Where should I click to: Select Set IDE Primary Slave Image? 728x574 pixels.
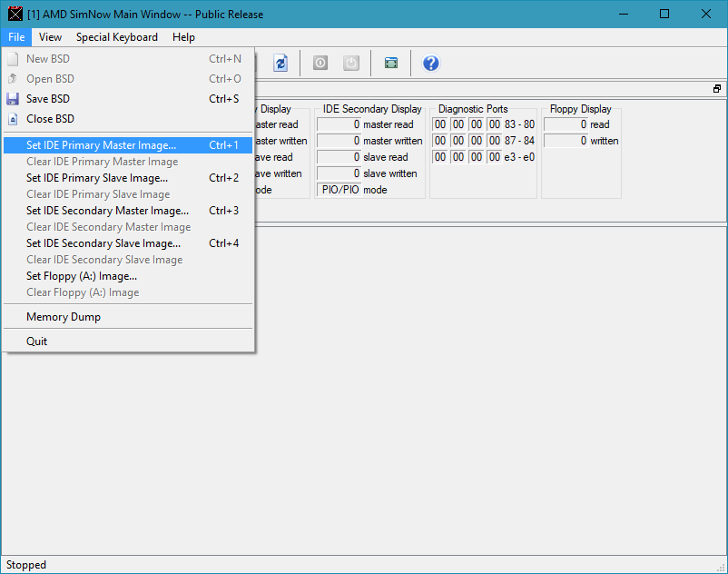tap(96, 178)
